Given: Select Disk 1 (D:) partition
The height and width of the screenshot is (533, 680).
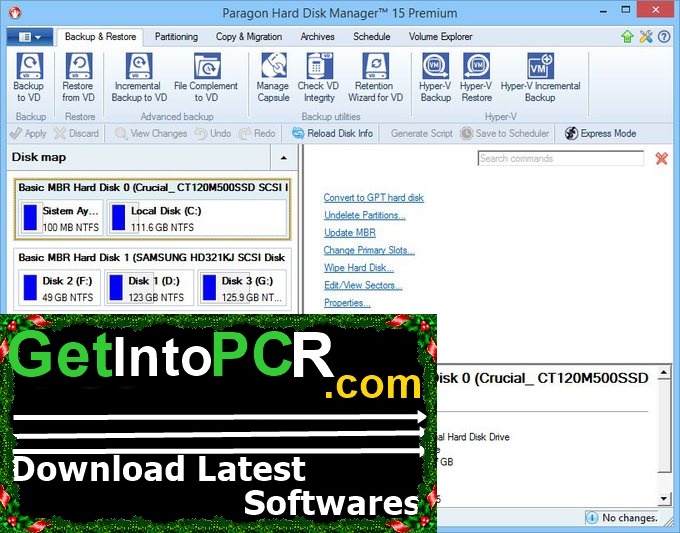Looking at the screenshot, I should point(149,288).
